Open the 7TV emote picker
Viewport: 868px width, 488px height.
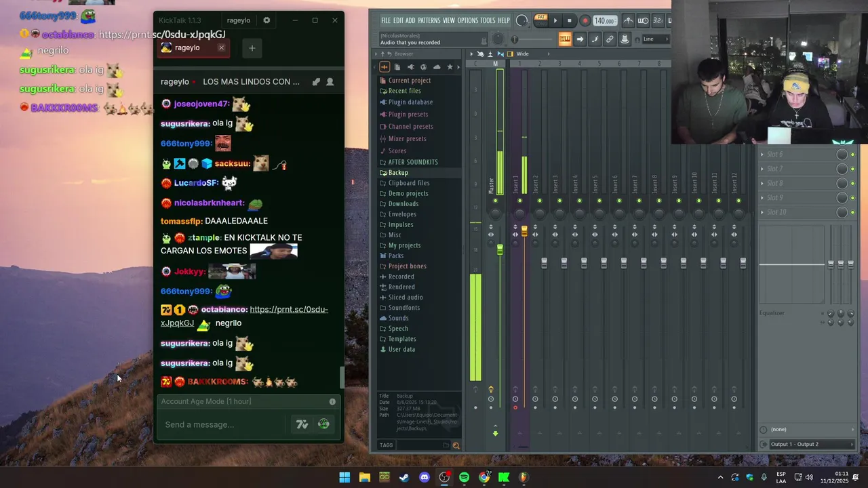(302, 424)
